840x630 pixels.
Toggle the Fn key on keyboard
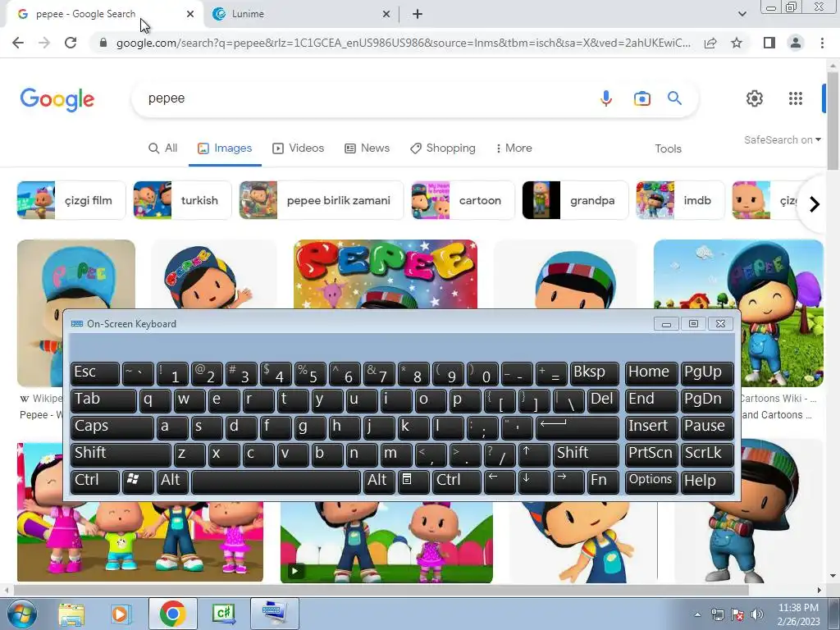click(602, 481)
